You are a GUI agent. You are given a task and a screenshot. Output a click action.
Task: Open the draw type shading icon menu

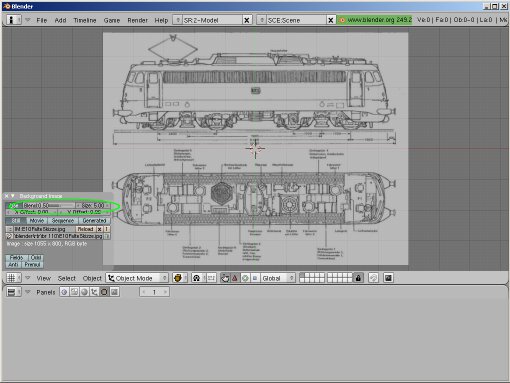pos(178,278)
